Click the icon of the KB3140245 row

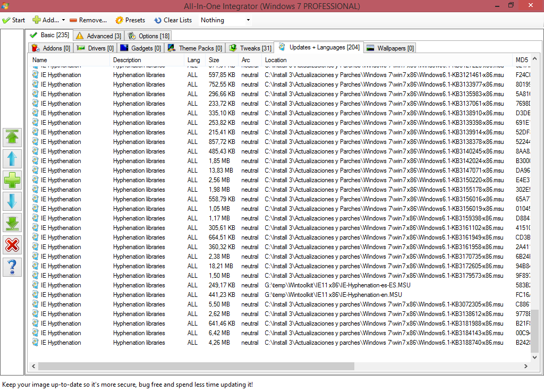pyautogui.click(x=35, y=151)
